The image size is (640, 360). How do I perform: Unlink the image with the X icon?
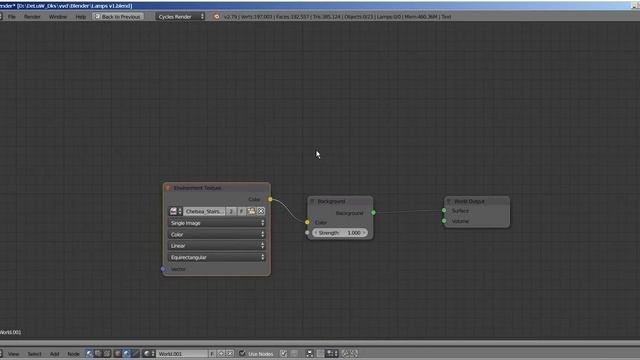[261, 211]
